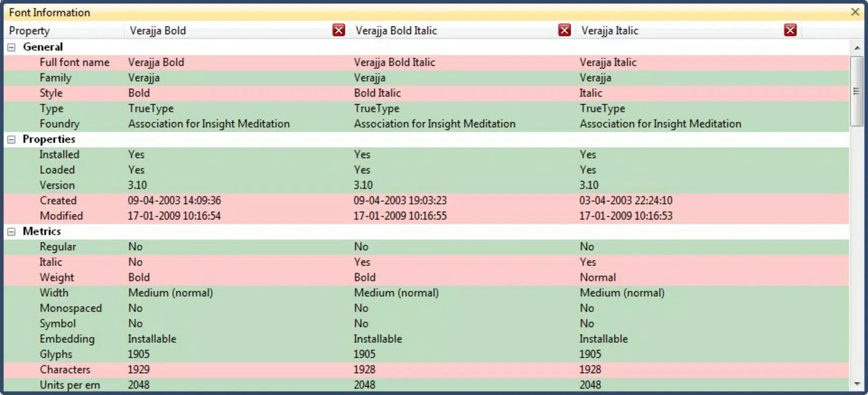Click the Property column header

point(64,31)
